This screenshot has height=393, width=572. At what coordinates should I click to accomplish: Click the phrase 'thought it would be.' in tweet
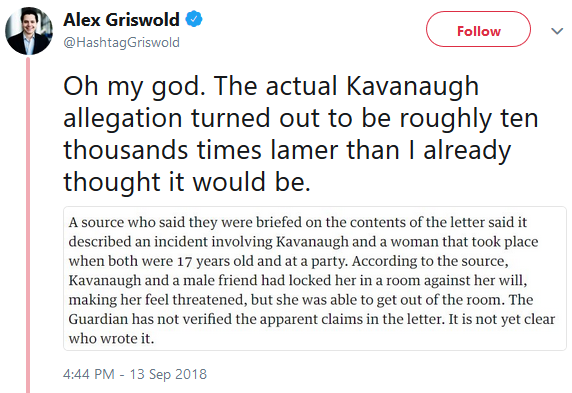(187, 182)
